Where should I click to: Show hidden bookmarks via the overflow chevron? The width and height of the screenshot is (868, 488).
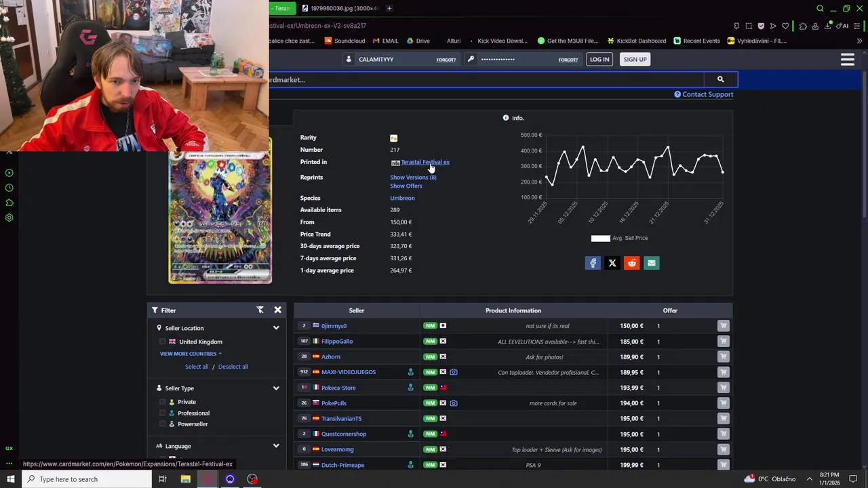coord(859,41)
